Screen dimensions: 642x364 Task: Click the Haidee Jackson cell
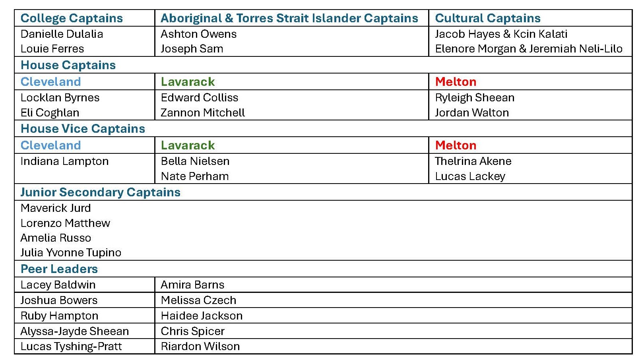(x=202, y=316)
